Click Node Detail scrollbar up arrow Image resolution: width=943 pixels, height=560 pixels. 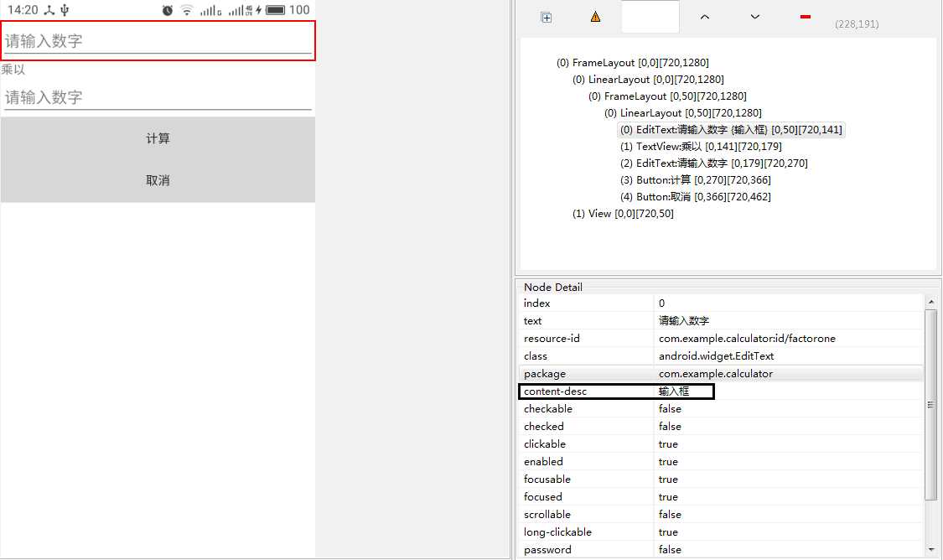(931, 301)
